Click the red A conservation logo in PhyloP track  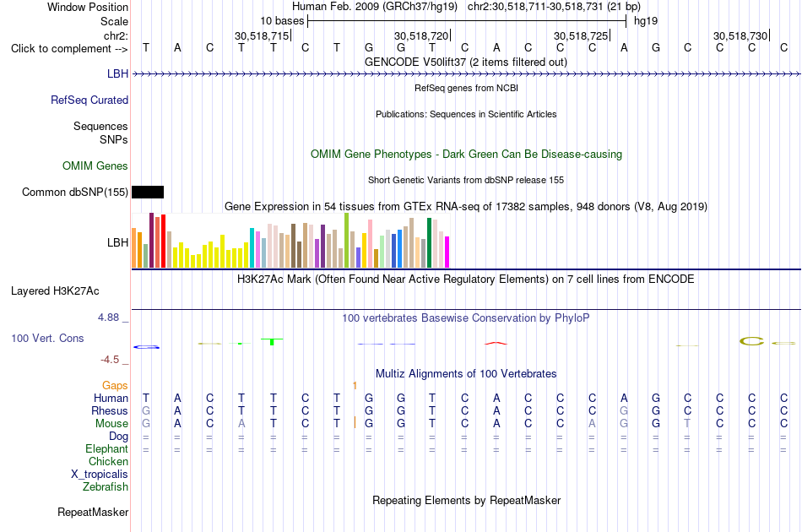pos(496,343)
